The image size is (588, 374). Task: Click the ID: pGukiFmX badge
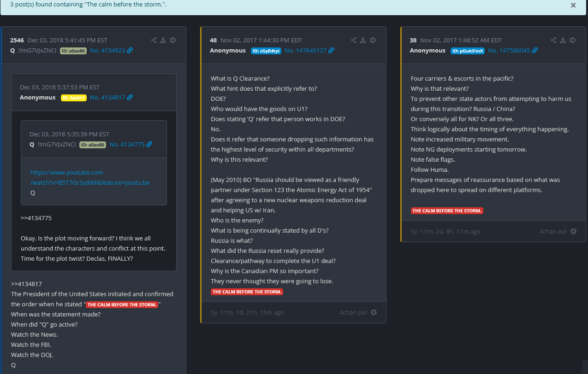click(x=467, y=51)
